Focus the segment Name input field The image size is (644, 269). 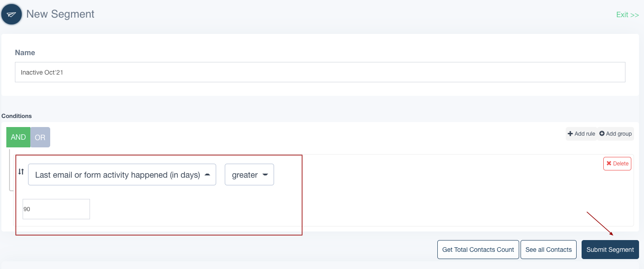[320, 72]
